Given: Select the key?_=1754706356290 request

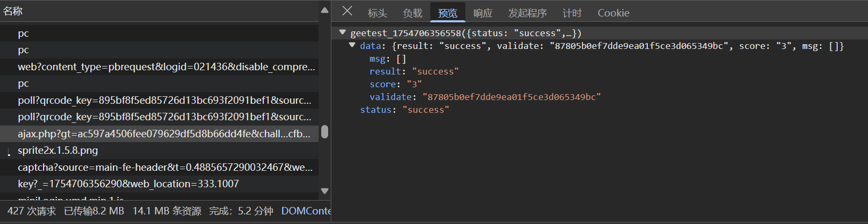Looking at the screenshot, I should (x=128, y=184).
